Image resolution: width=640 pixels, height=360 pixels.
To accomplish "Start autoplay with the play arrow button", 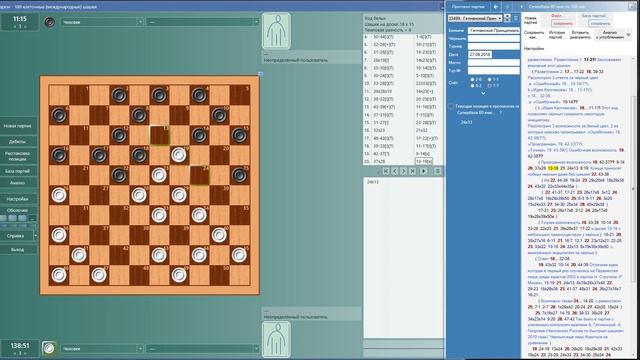I will tap(424, 171).
